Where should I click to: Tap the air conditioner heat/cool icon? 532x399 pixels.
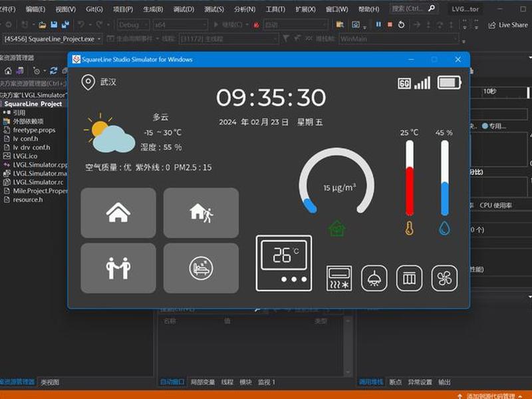coord(339,279)
